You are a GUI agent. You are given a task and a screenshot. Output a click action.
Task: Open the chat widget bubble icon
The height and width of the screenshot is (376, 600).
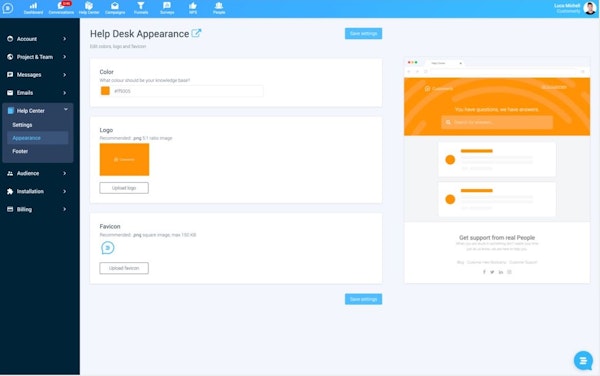tap(583, 360)
